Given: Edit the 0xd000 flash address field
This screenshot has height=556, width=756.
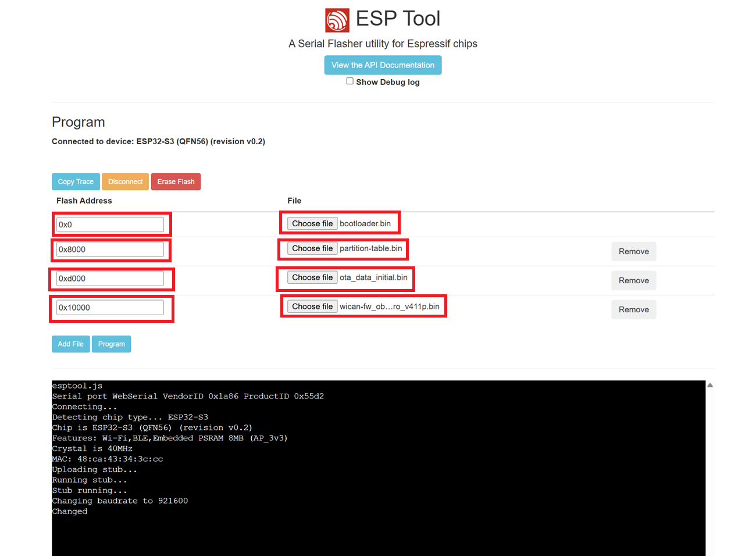Looking at the screenshot, I should click(110, 279).
